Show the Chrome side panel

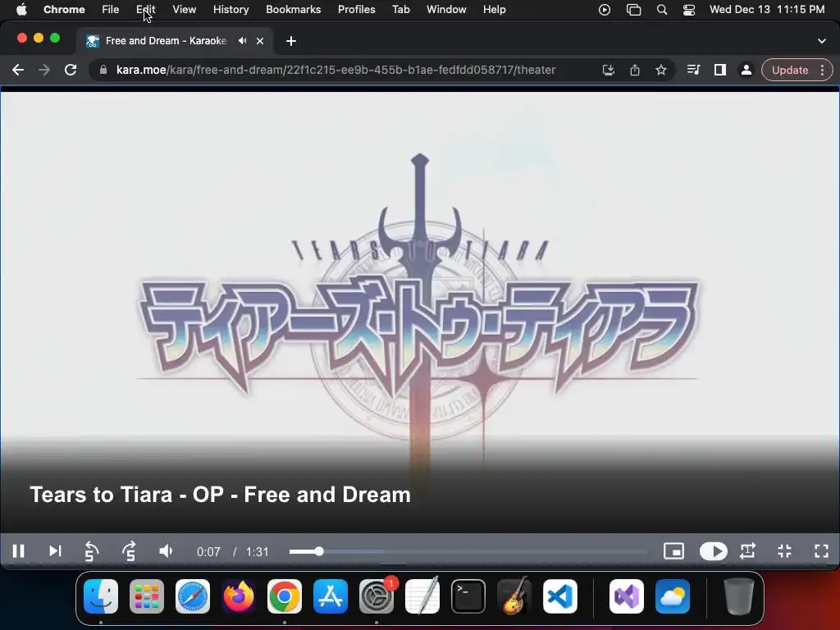pos(720,70)
